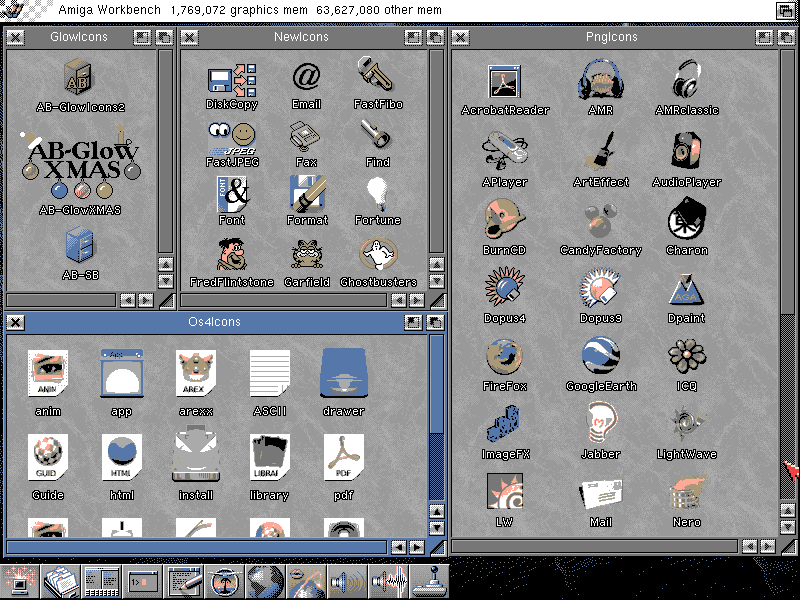Open the FireFox icon
Image resolution: width=800 pixels, height=600 pixels.
click(504, 356)
